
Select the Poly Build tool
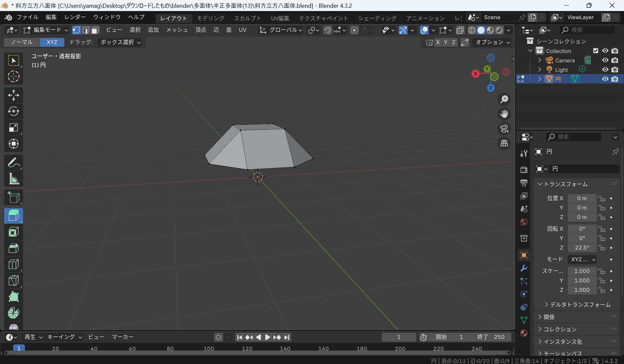pyautogui.click(x=13, y=297)
